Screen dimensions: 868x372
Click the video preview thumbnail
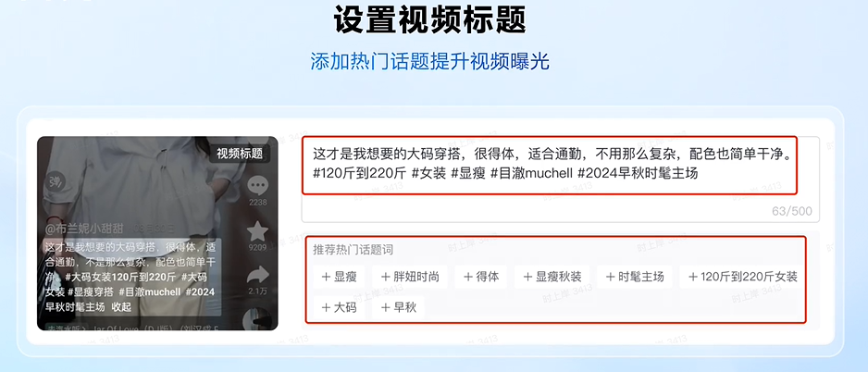point(157,233)
